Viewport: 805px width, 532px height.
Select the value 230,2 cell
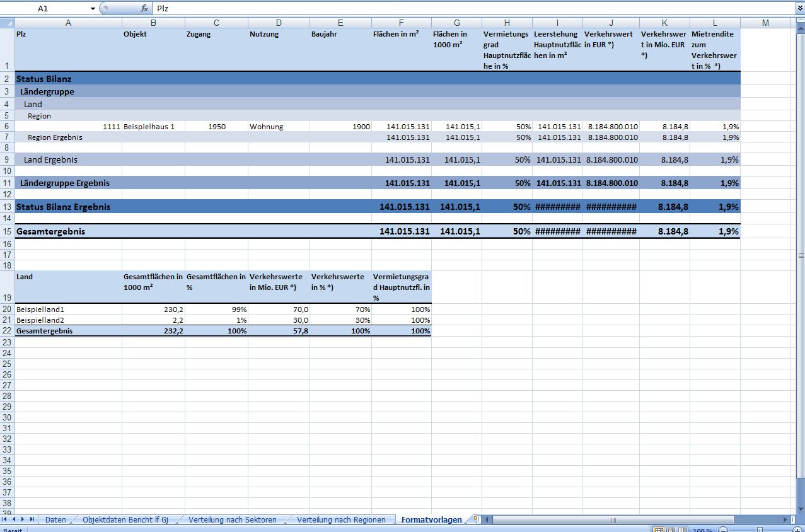pyautogui.click(x=153, y=309)
